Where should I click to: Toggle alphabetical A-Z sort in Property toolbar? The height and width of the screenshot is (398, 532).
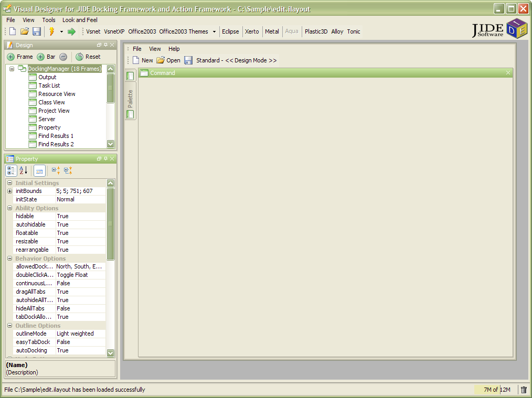(23, 170)
